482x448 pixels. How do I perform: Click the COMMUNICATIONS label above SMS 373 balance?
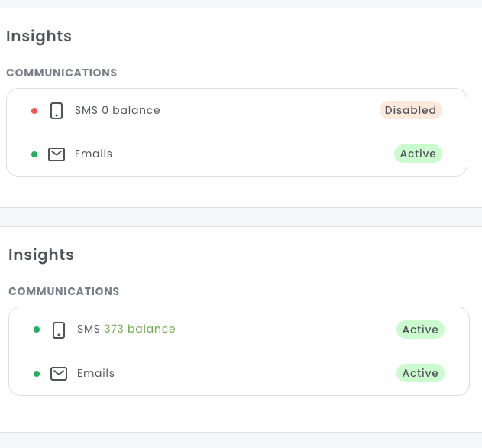click(x=64, y=291)
